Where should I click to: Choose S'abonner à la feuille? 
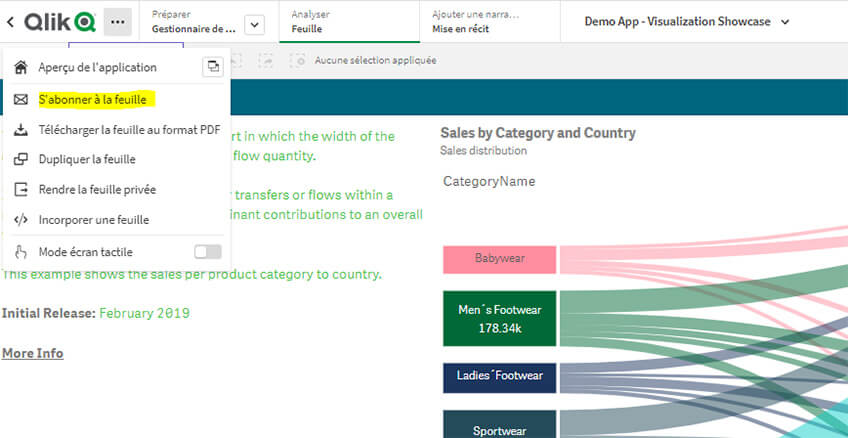92,99
